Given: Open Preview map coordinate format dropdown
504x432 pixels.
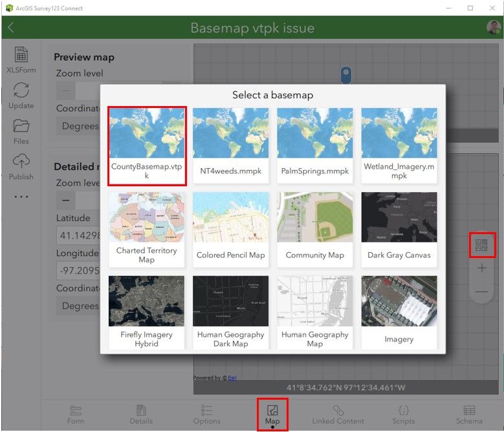Looking at the screenshot, I should 78,126.
